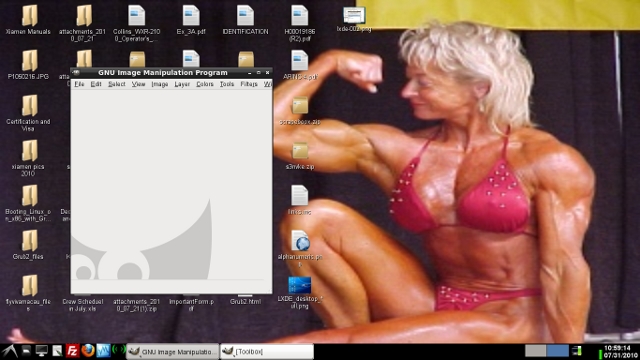Image resolution: width=640 pixels, height=360 pixels.
Task: Select the Xiamen Manuals folder
Action: click(28, 20)
